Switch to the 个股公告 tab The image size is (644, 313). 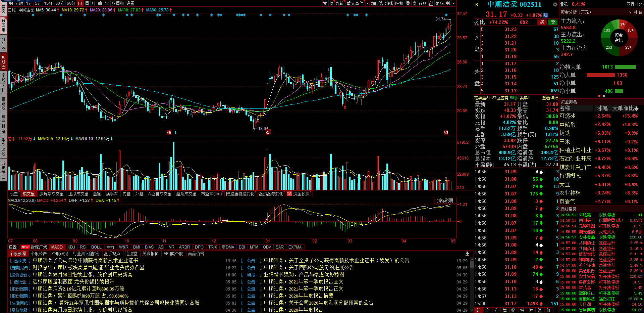[39, 254]
